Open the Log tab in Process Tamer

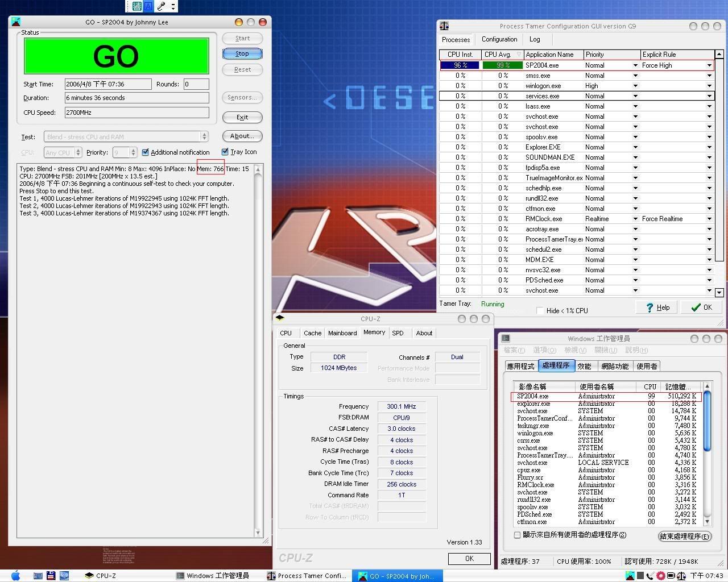coord(535,39)
